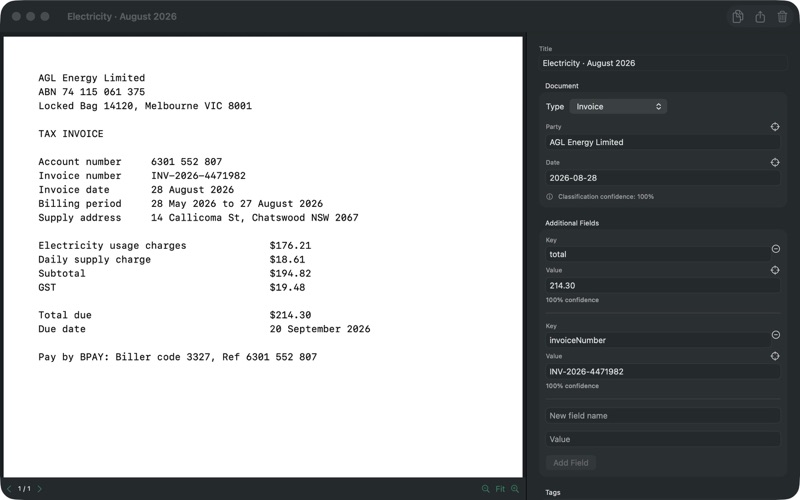Click the copy document icon in title bar
Screen dimensions: 800x500
(x=737, y=16)
